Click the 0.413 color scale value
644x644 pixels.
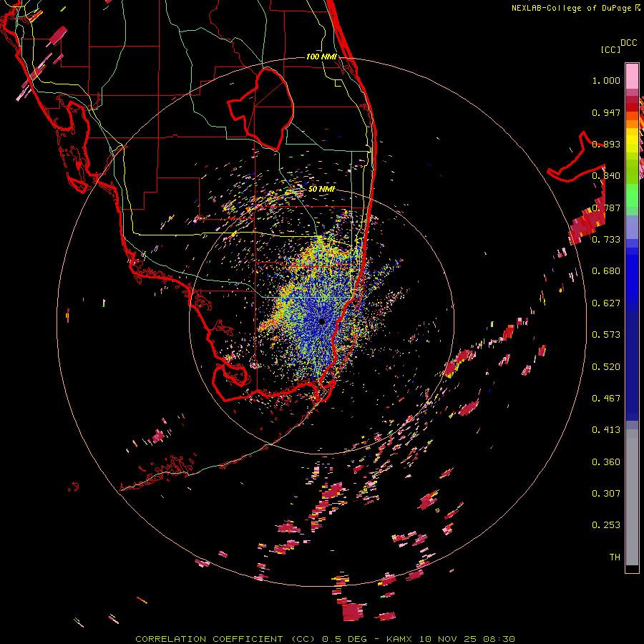coord(606,430)
